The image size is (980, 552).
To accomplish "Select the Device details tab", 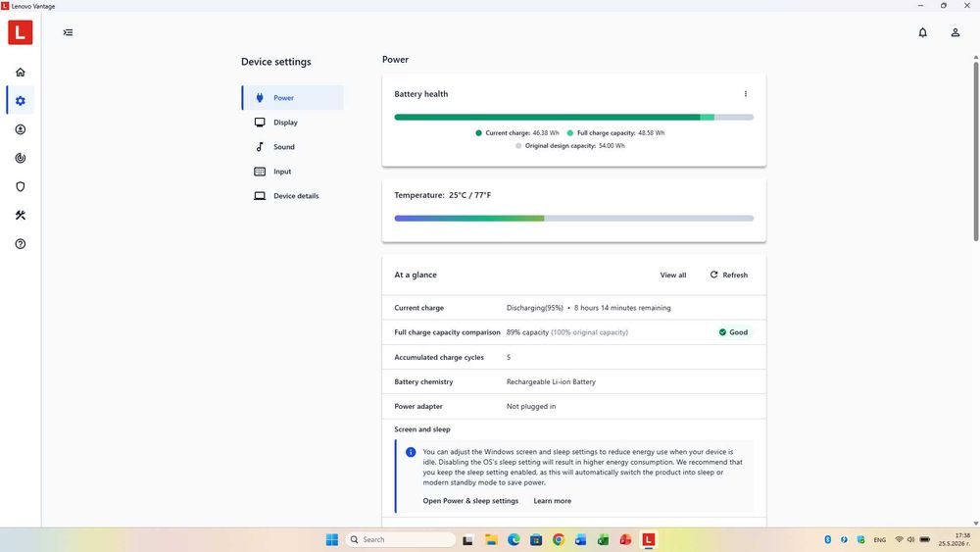I will (x=292, y=196).
